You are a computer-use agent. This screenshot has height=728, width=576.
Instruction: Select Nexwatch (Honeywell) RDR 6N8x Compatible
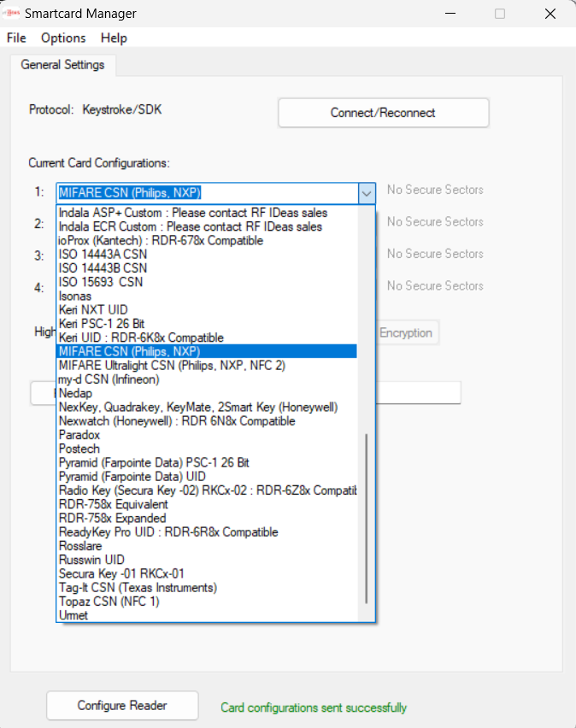pos(207,421)
